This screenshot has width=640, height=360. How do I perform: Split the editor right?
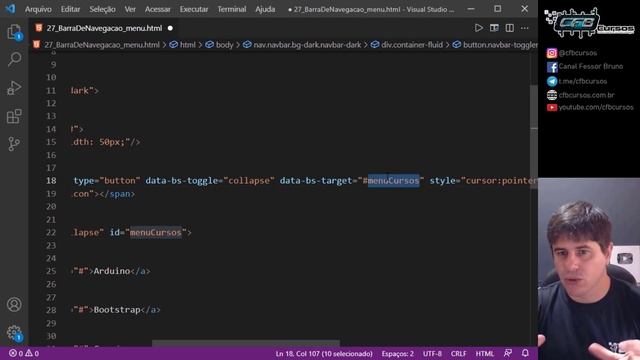tap(509, 28)
